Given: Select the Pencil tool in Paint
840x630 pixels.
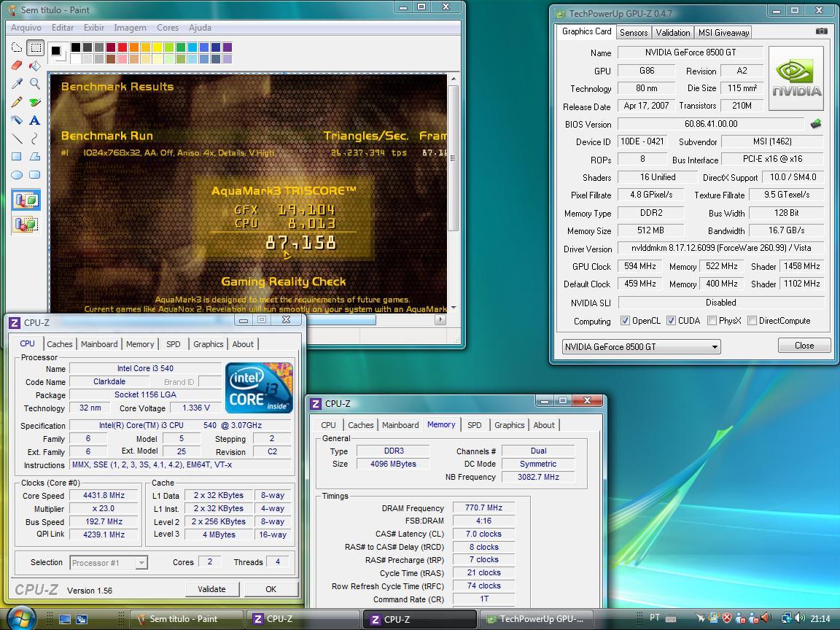Looking at the screenshot, I should [17, 101].
